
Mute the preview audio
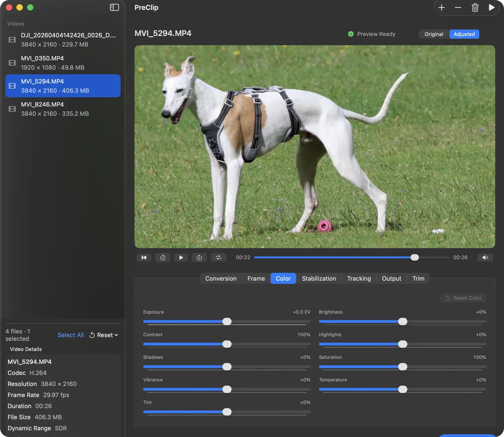[485, 258]
